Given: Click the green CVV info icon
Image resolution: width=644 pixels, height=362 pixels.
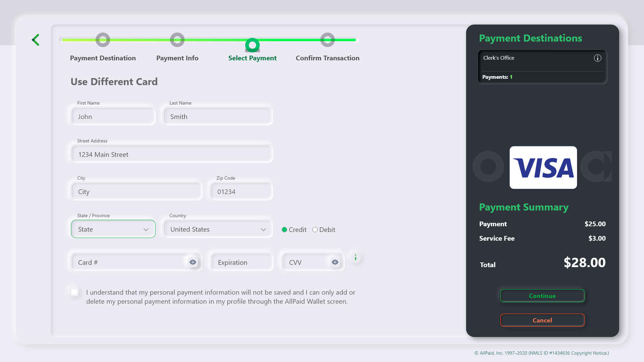Looking at the screenshot, I should point(356,257).
